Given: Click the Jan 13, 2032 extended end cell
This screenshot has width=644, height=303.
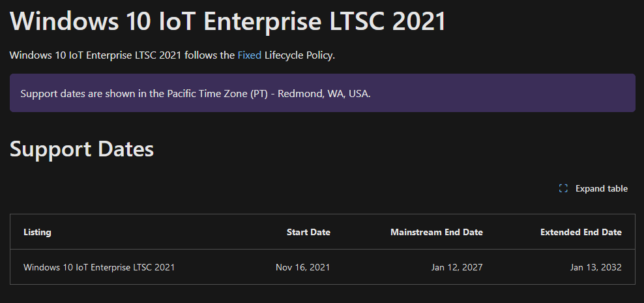Looking at the screenshot, I should point(596,267).
